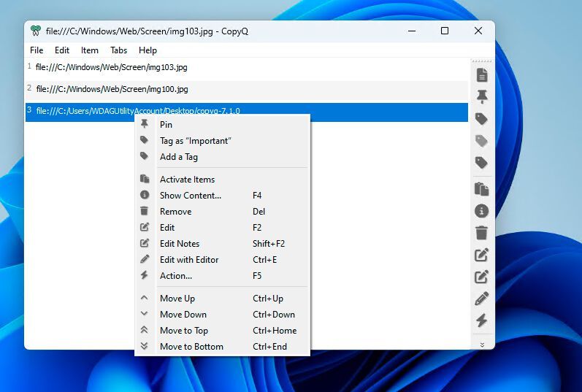Choose Edit Notes from the context menu
This screenshot has height=392, width=582.
pos(180,244)
